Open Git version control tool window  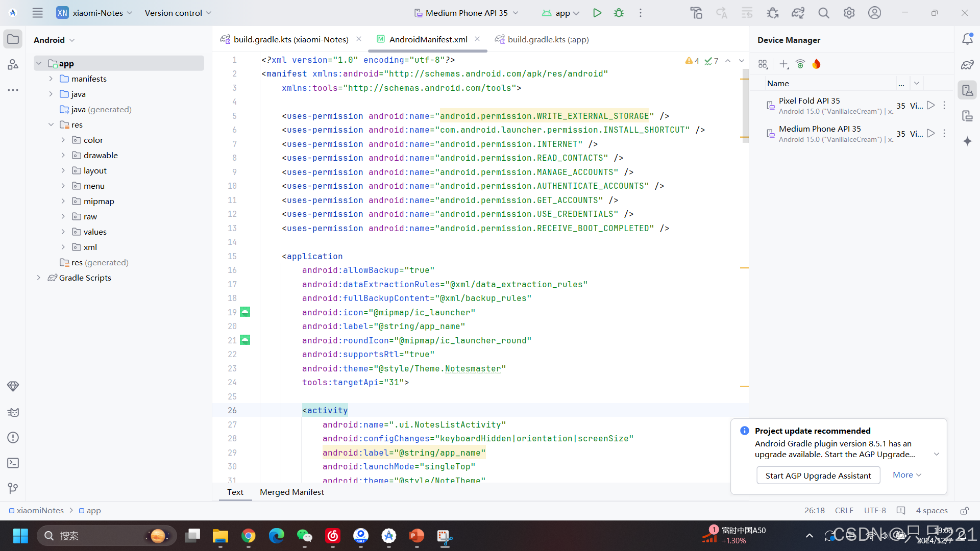pos(13,489)
